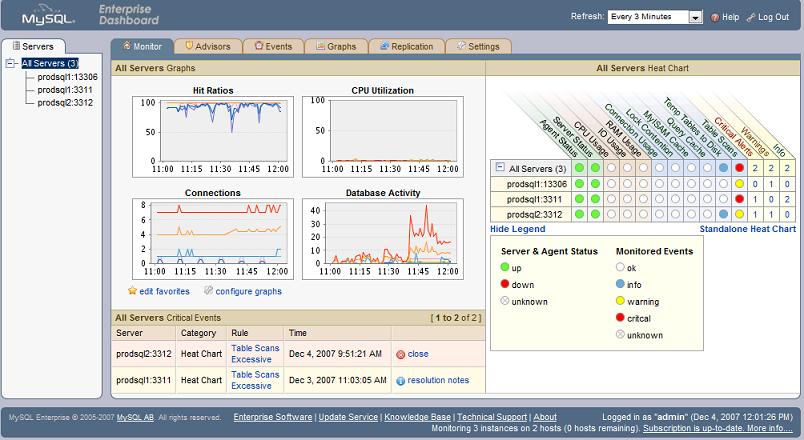The width and height of the screenshot is (804, 440).
Task: Click prodsql1:3311 Agent Status green indicator
Action: [x=579, y=199]
